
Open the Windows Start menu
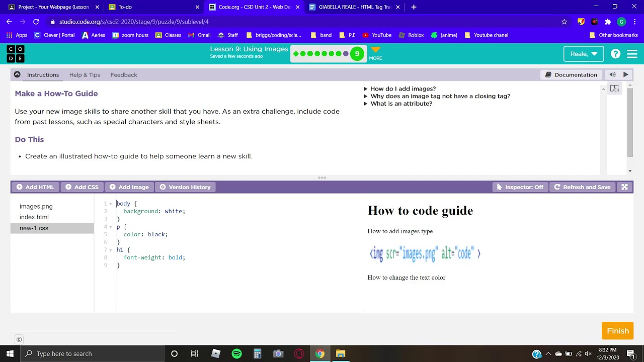[10, 353]
